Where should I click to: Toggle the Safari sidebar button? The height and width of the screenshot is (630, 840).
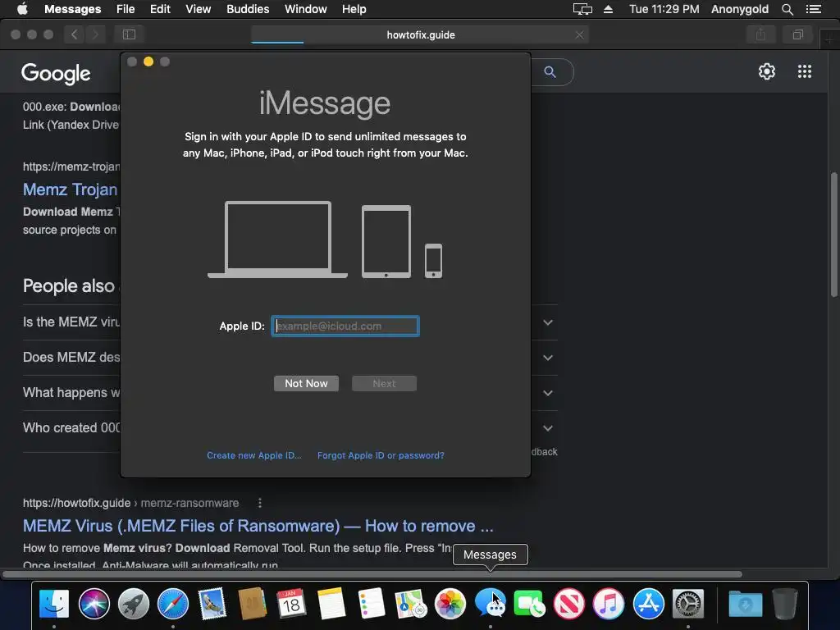point(129,34)
